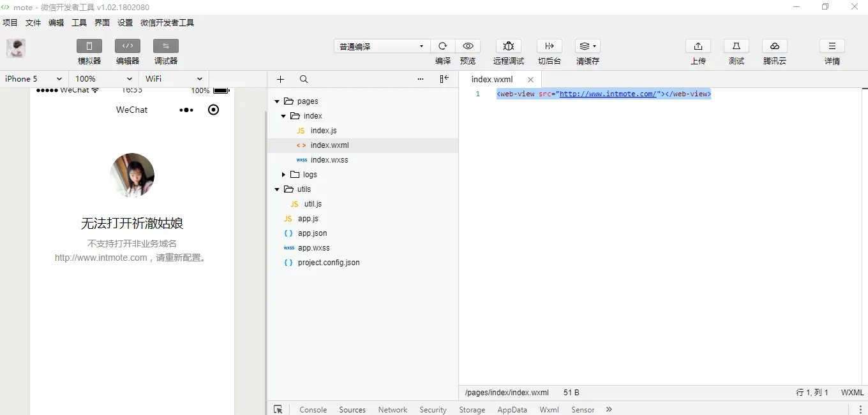Expand the logs folder

(283, 175)
